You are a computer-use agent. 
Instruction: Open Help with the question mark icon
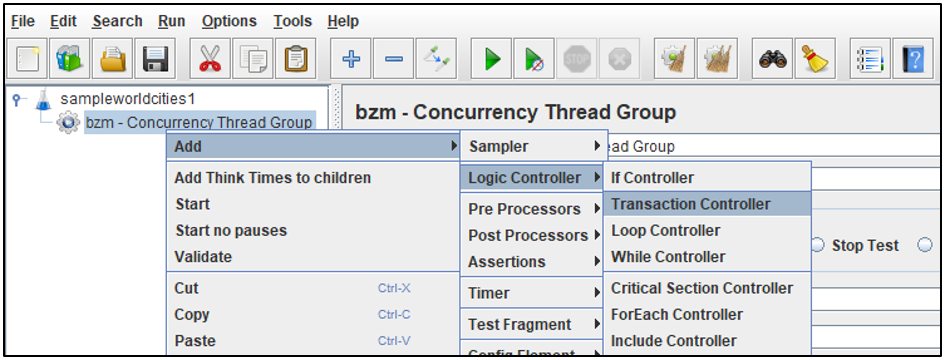tap(913, 59)
